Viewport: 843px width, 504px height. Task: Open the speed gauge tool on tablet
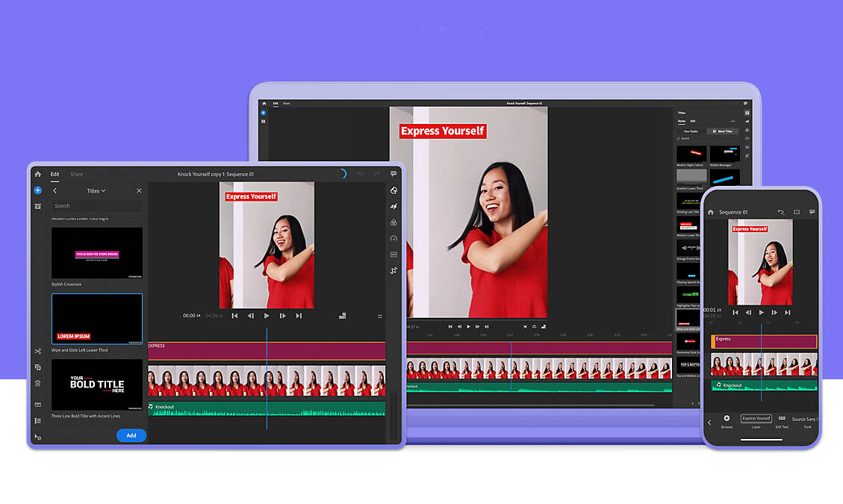(393, 238)
